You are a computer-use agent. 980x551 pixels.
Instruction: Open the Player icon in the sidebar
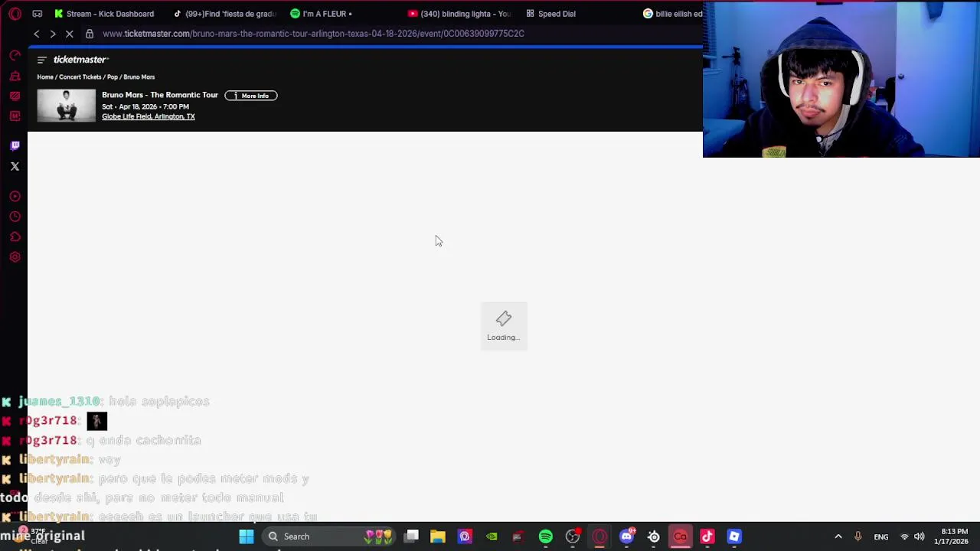(15, 197)
